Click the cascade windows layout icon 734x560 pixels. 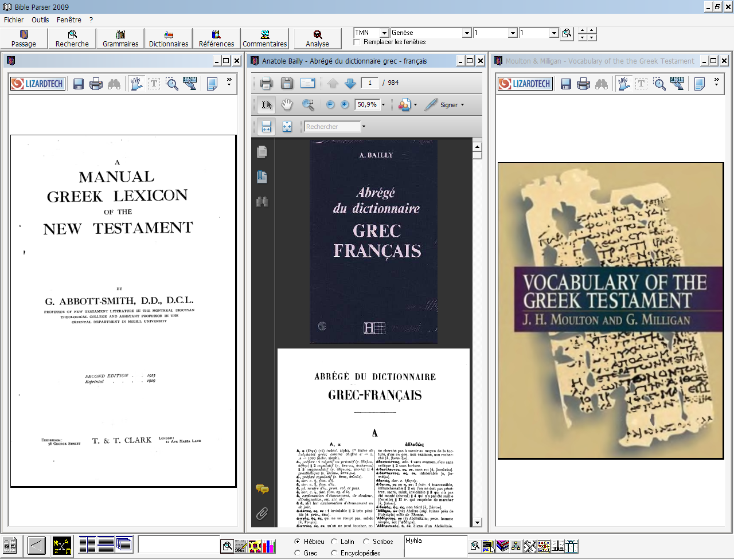[x=124, y=544]
